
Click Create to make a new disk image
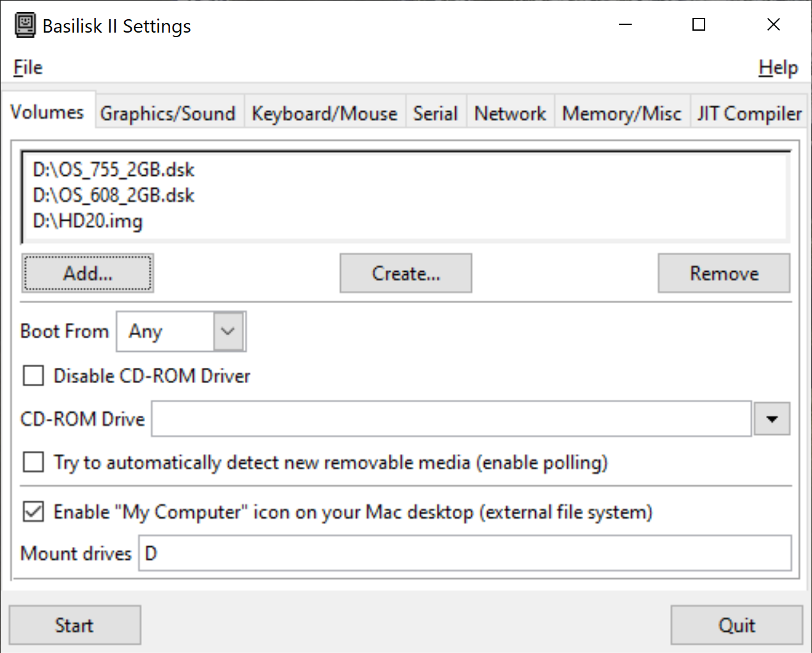tap(405, 273)
